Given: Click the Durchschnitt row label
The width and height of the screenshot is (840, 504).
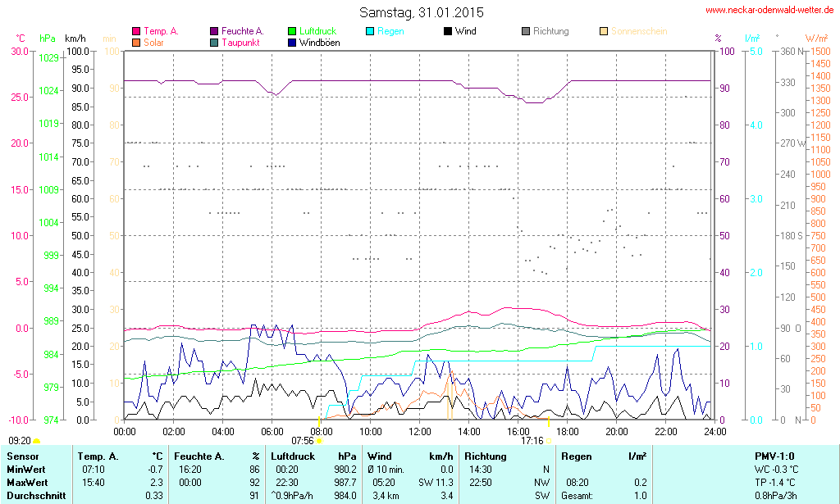Looking at the screenshot, I should 36,495.
